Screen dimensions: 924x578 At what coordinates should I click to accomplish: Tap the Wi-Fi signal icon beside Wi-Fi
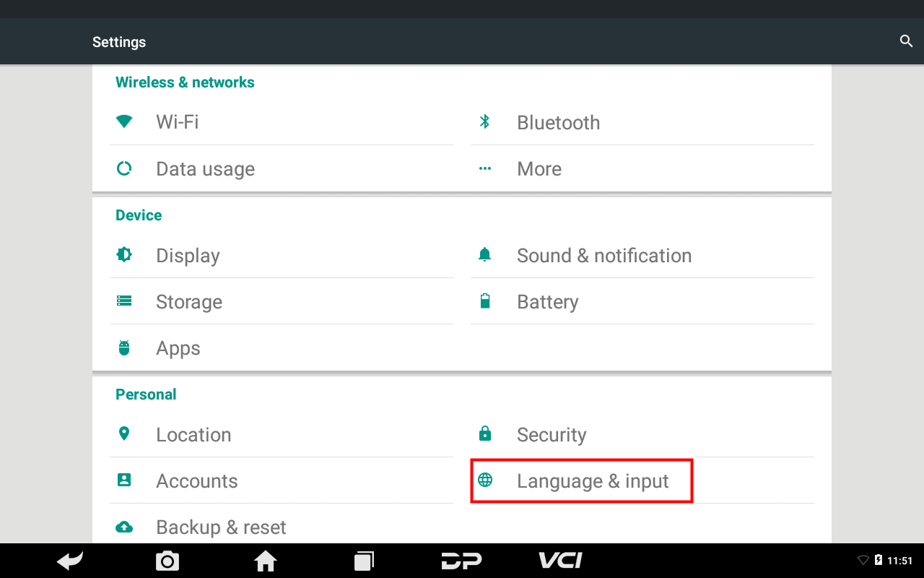[124, 121]
